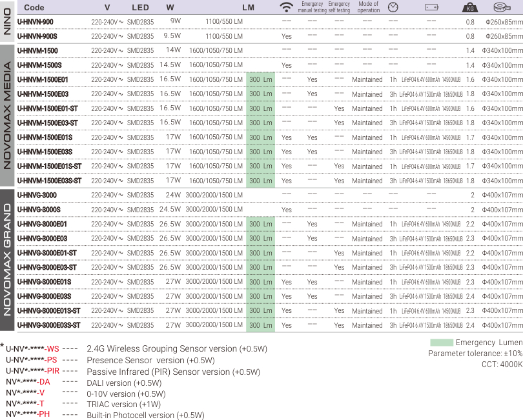Viewport: 523px width, 420px height.
Task: Select product code U-HNVM-1500E01S
Action: 45,137
